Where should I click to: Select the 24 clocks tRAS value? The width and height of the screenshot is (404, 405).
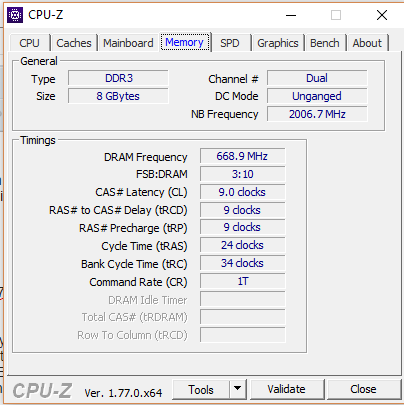coord(243,245)
